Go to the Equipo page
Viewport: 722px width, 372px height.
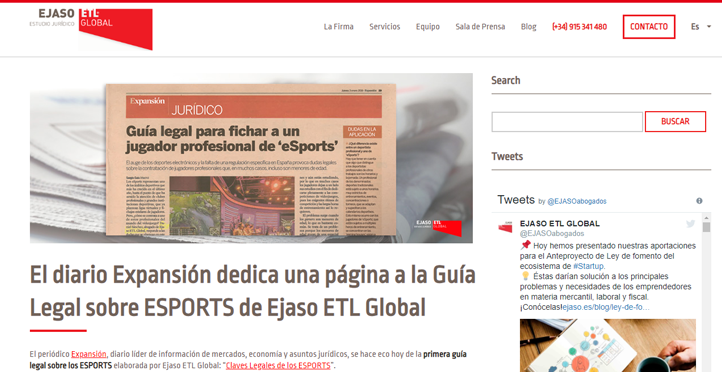pyautogui.click(x=428, y=27)
